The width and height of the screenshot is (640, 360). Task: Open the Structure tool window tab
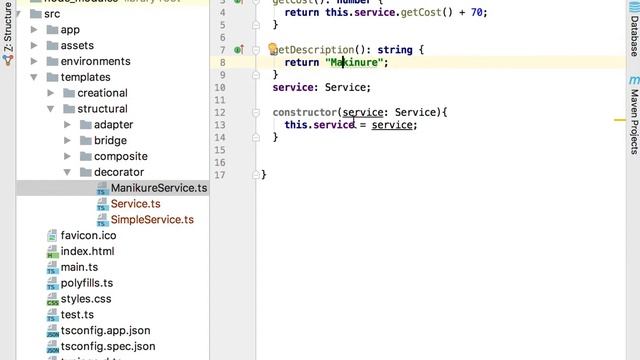(x=8, y=33)
